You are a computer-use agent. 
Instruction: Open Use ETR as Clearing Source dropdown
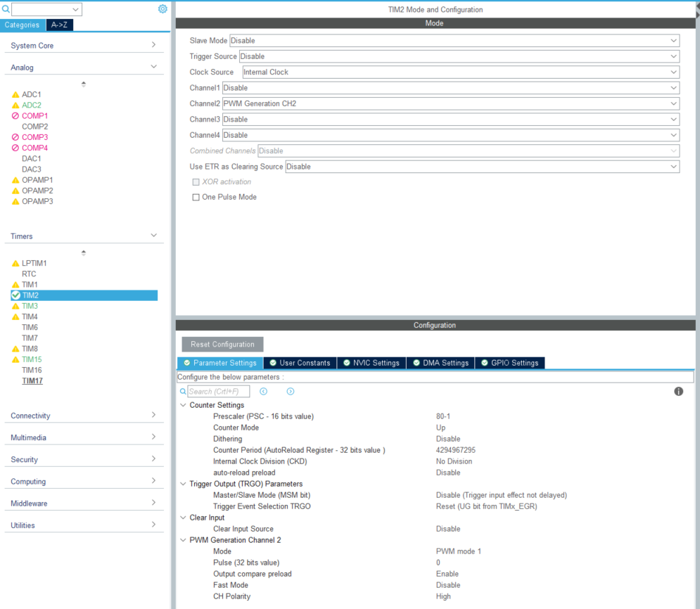click(x=483, y=167)
